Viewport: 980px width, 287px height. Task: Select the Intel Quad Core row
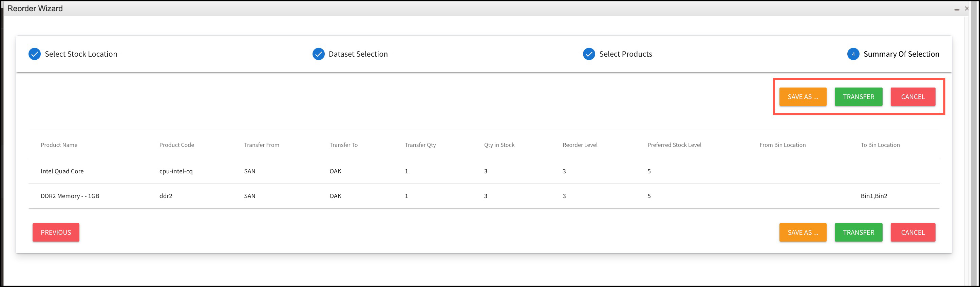tap(62, 171)
